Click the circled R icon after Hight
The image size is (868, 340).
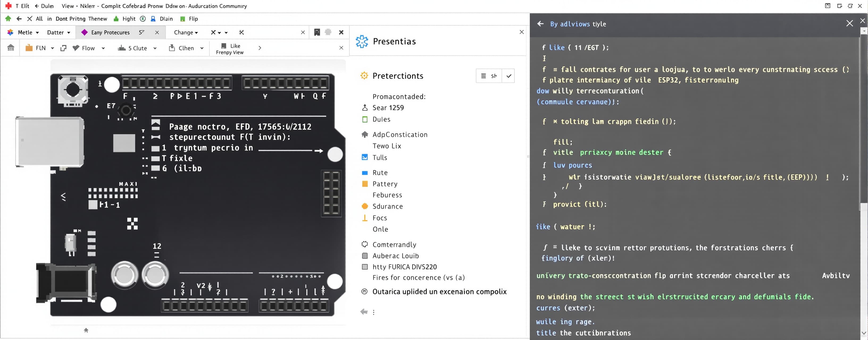[x=143, y=19]
